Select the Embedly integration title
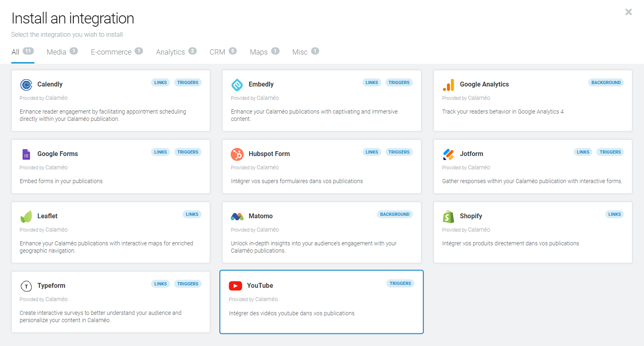The height and width of the screenshot is (346, 644). (261, 84)
